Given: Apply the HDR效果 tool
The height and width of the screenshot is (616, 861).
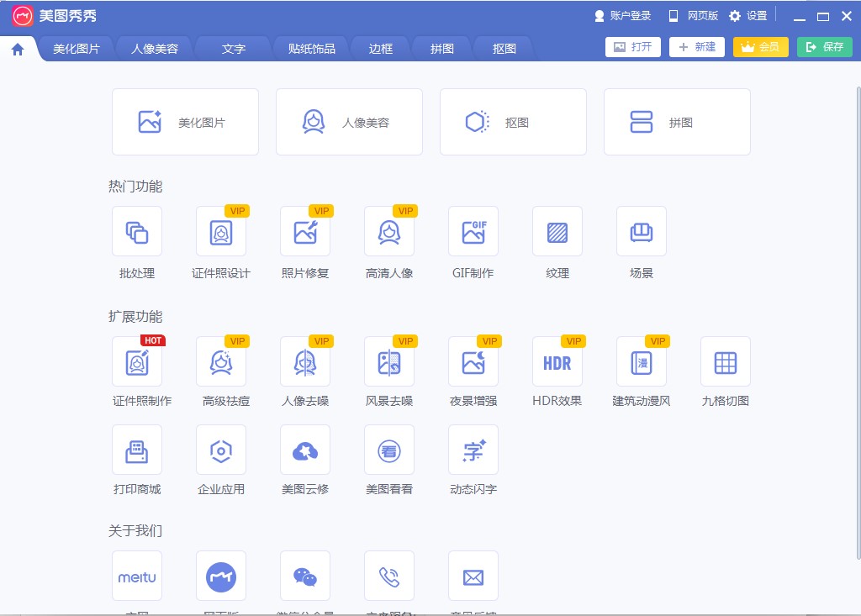Looking at the screenshot, I should tap(557, 361).
